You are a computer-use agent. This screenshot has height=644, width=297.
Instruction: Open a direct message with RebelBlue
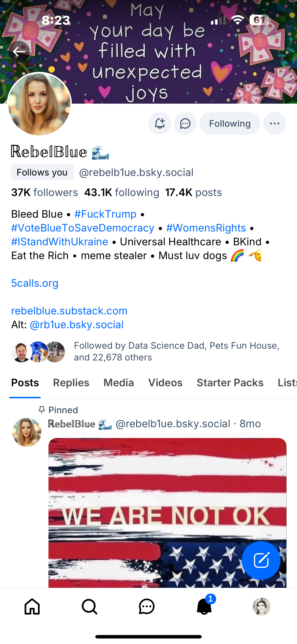[185, 123]
